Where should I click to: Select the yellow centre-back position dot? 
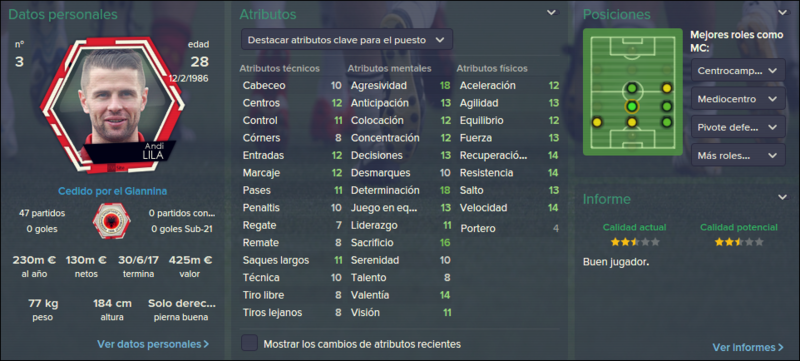coord(632,122)
